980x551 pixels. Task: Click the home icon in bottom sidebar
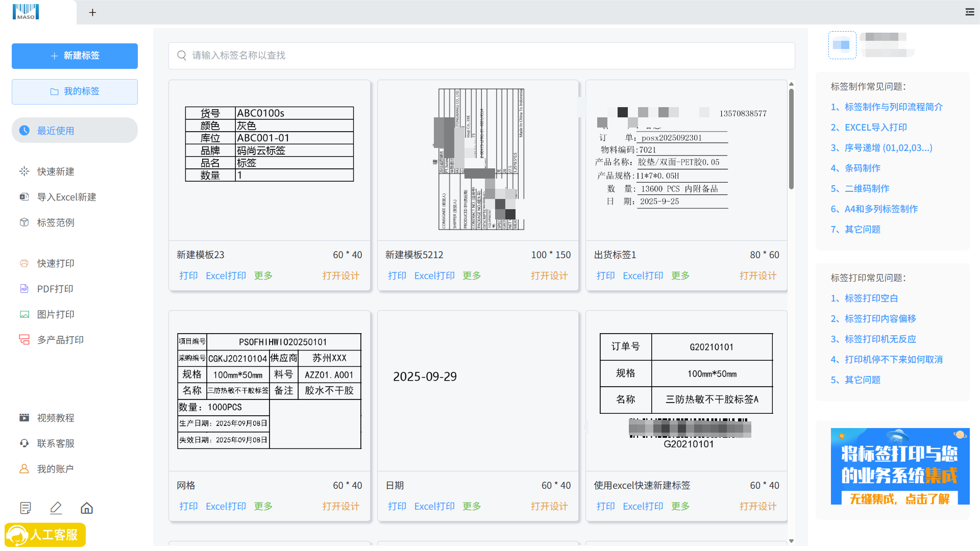[87, 508]
